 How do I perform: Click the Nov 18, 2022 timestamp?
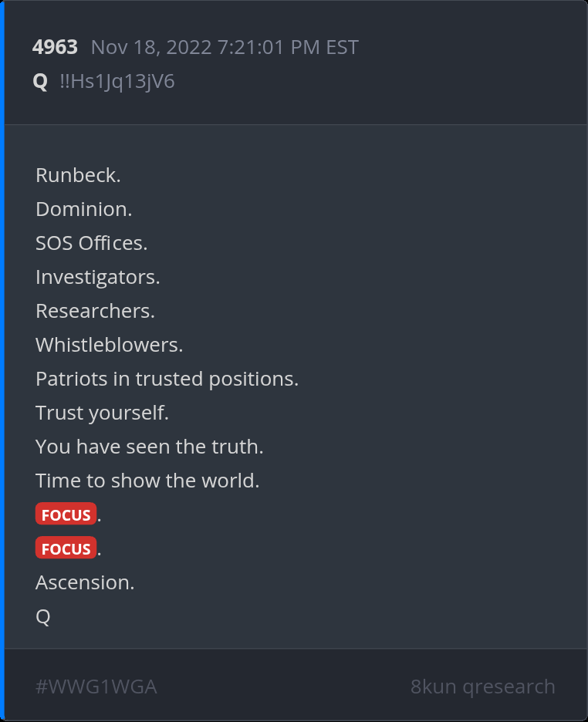225,47
